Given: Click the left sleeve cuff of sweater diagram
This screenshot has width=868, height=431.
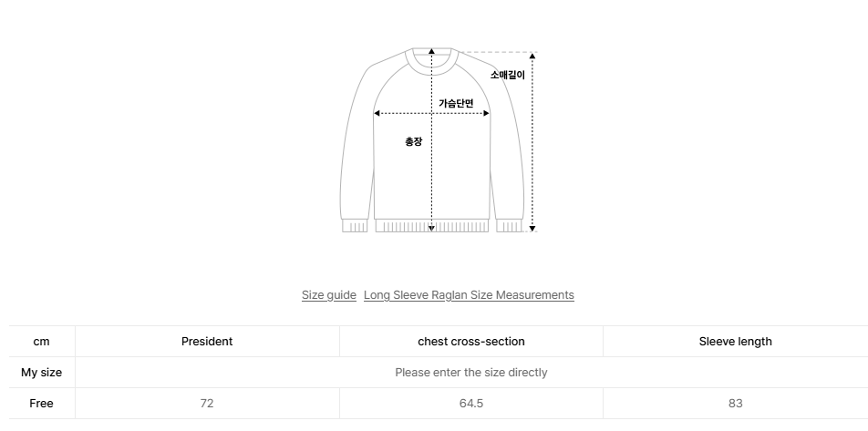Looking at the screenshot, I should [355, 225].
